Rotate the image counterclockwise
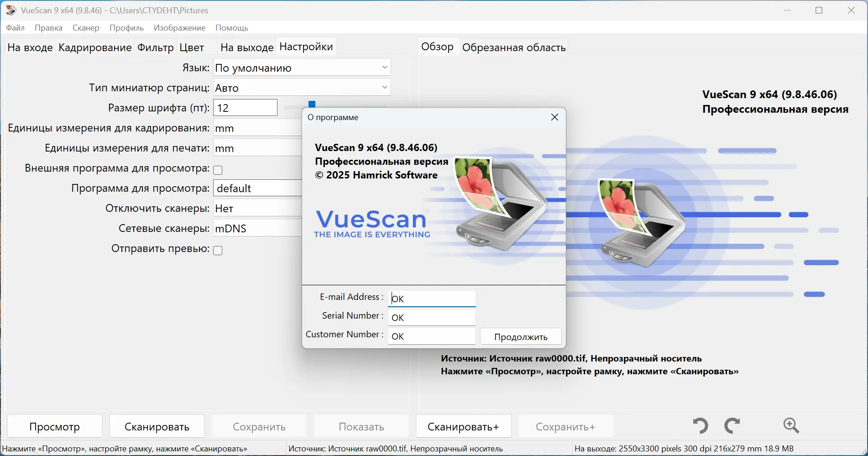Screen dimensions: 868x456 click(x=700, y=426)
